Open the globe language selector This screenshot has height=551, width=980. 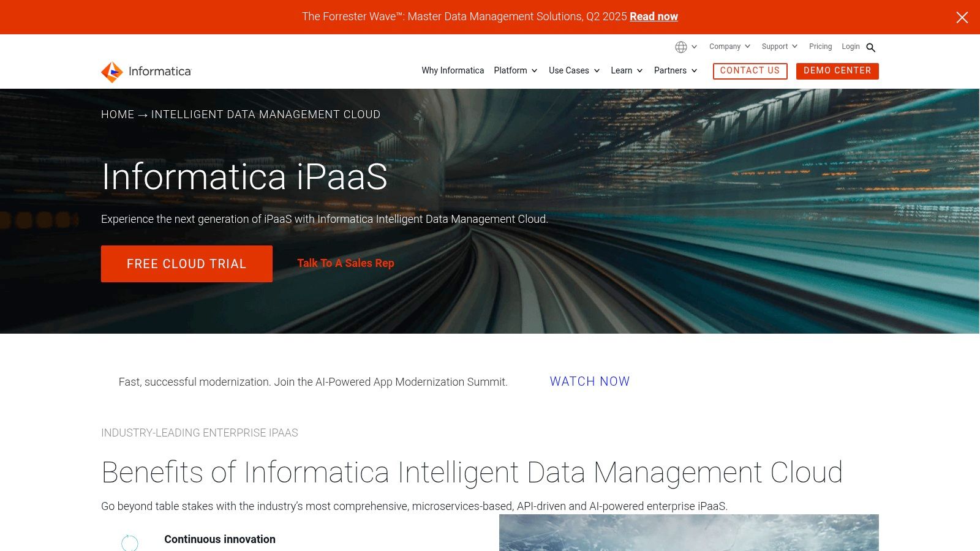coord(681,47)
